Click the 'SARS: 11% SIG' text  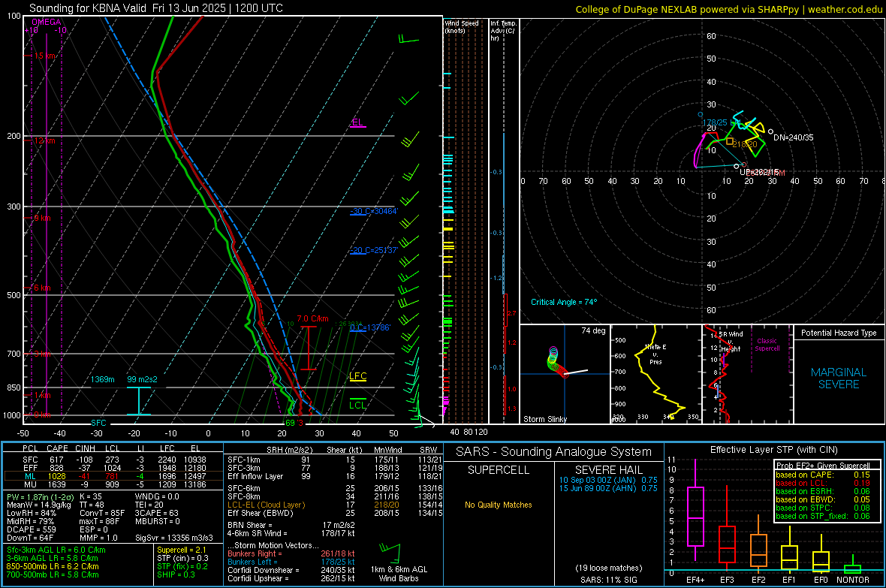(x=608, y=580)
